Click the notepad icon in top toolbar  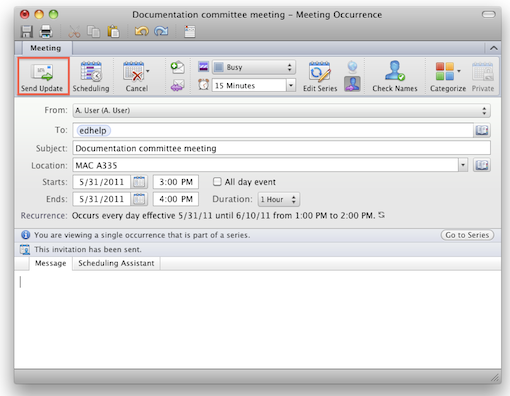(x=190, y=32)
